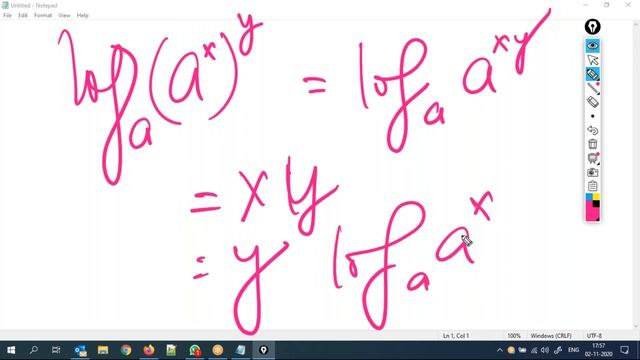Open Task View on the taskbar
The width and height of the screenshot is (640, 360).
click(x=56, y=350)
